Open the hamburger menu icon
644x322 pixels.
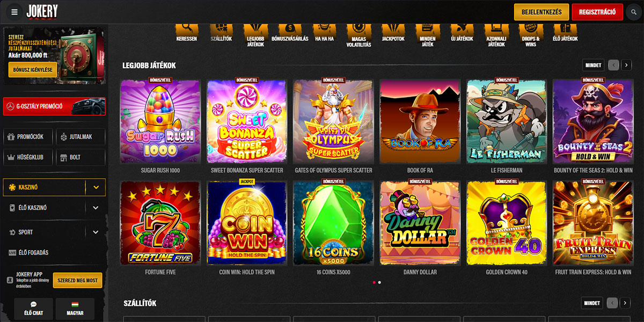pos(14,11)
